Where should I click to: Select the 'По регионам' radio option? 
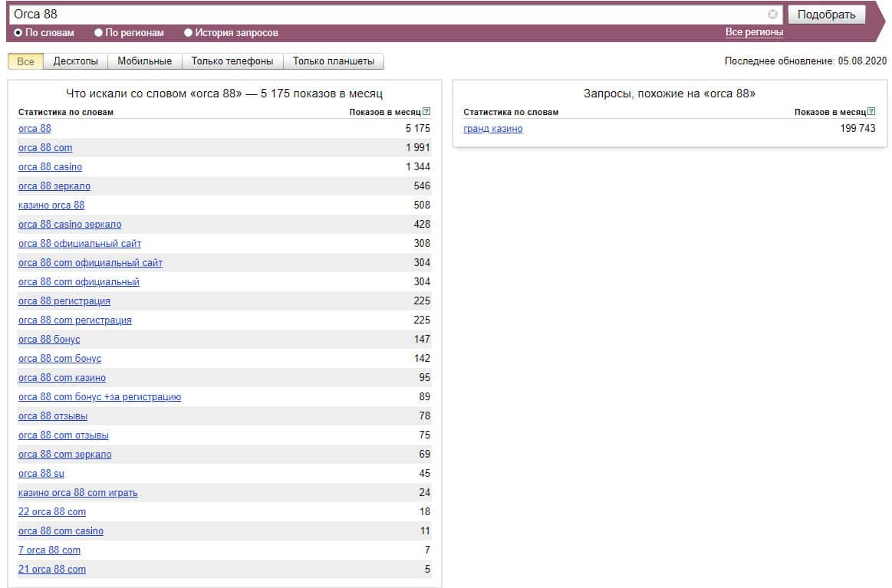tap(98, 33)
